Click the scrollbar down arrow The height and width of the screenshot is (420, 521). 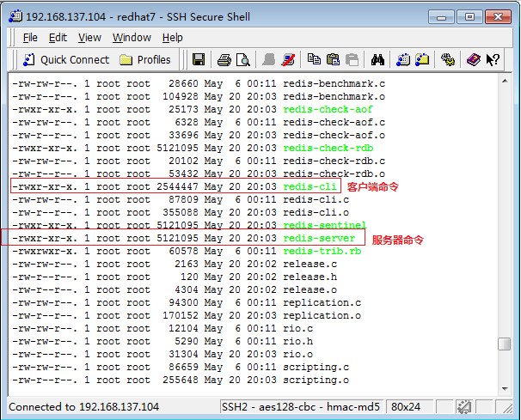pos(505,389)
